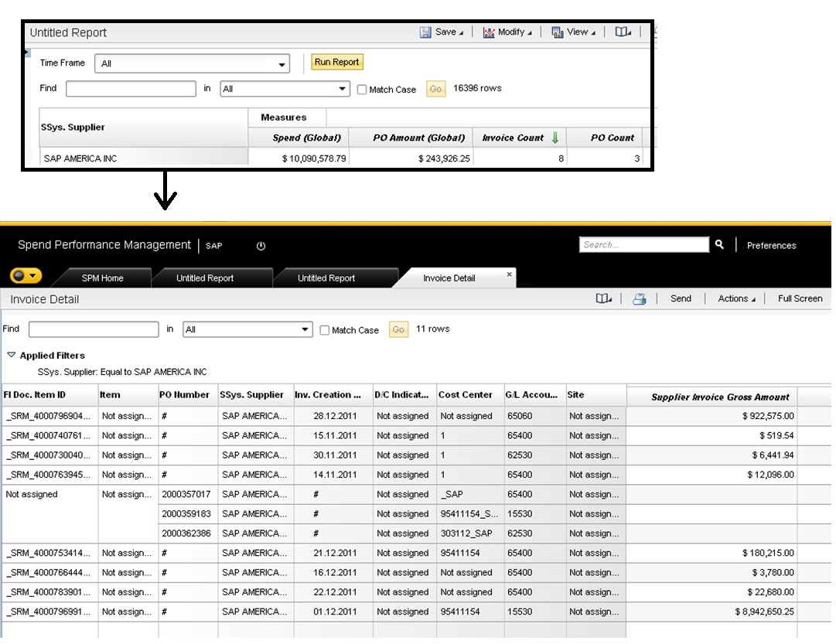
Task: Click PO number 2000362386
Action: (186, 533)
